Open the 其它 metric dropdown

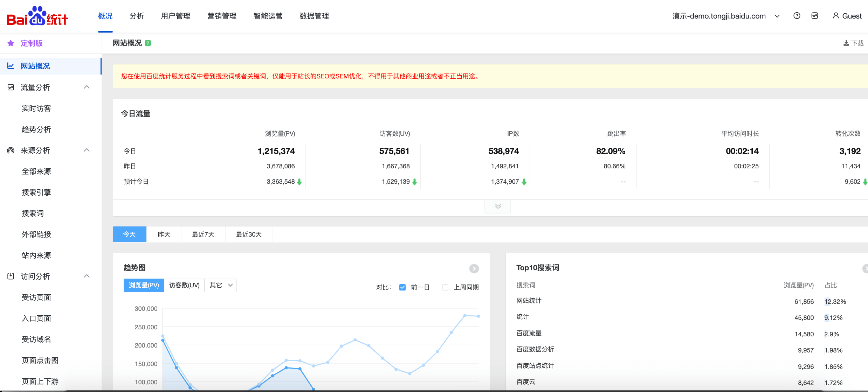(221, 285)
